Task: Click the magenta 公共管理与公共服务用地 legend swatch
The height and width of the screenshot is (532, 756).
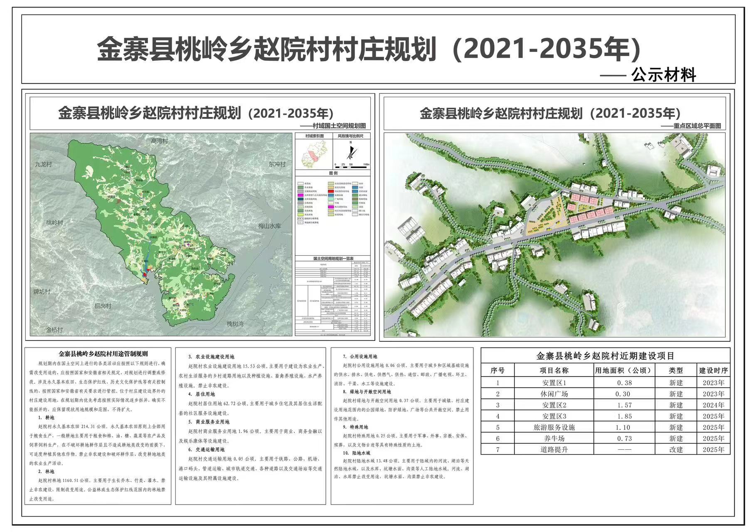Action: tap(300, 195)
